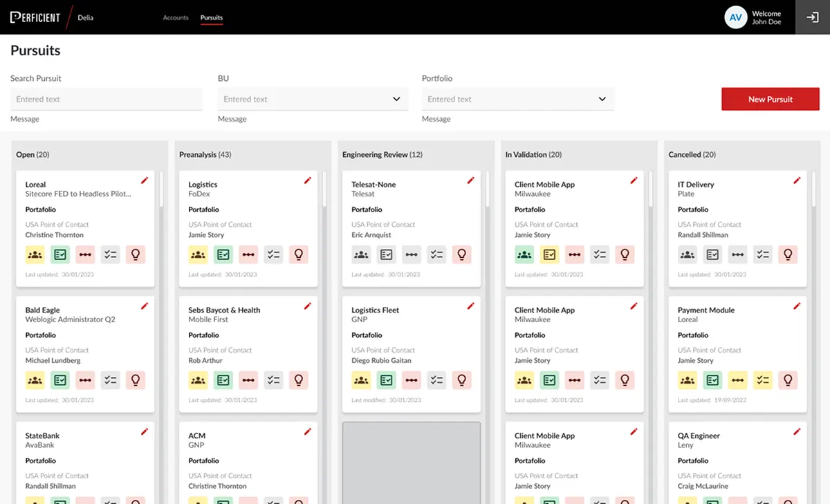Screen dimensions: 830x504
Task: Edit the Loreal card with pencil icon
Action: (x=145, y=180)
